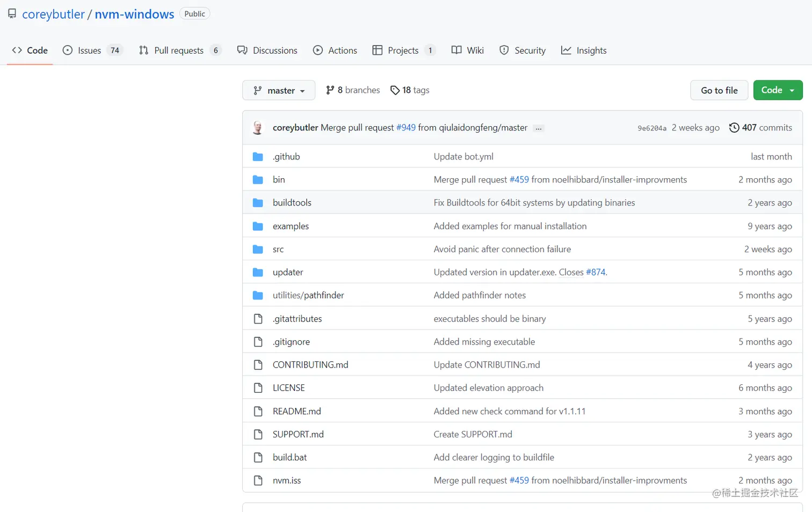
Task: Switch to the Code tab
Action: 30,50
